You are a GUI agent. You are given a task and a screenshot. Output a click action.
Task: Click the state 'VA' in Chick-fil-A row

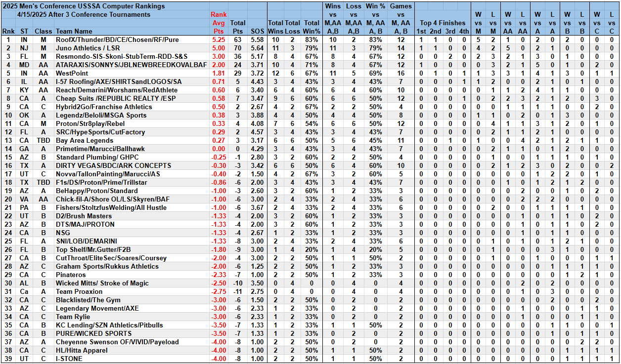pos(24,199)
